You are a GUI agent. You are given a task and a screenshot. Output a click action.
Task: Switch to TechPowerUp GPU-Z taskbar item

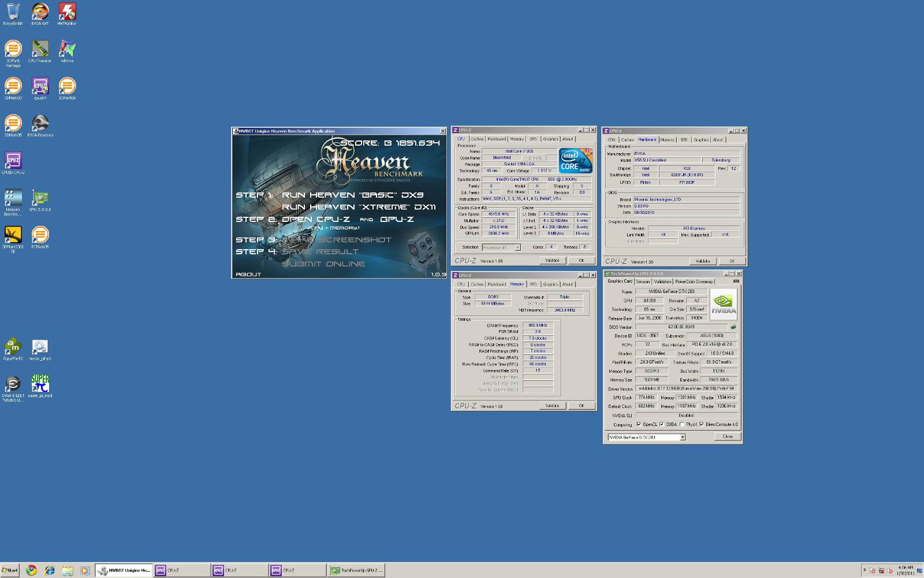pyautogui.click(x=356, y=570)
